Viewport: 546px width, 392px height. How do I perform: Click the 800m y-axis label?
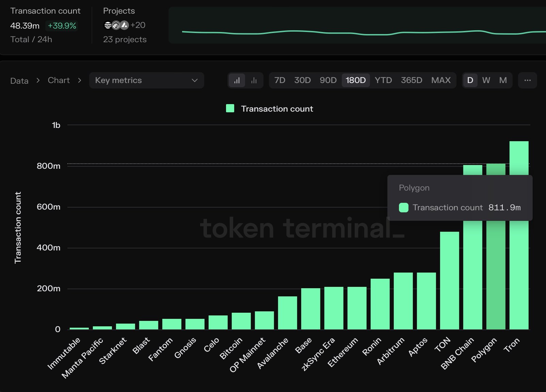point(49,166)
